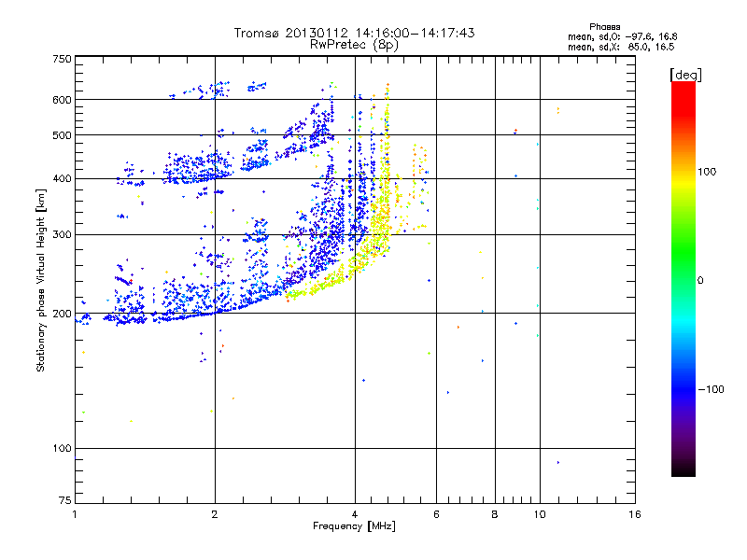Click x-axis tick label '4'

(x=355, y=514)
